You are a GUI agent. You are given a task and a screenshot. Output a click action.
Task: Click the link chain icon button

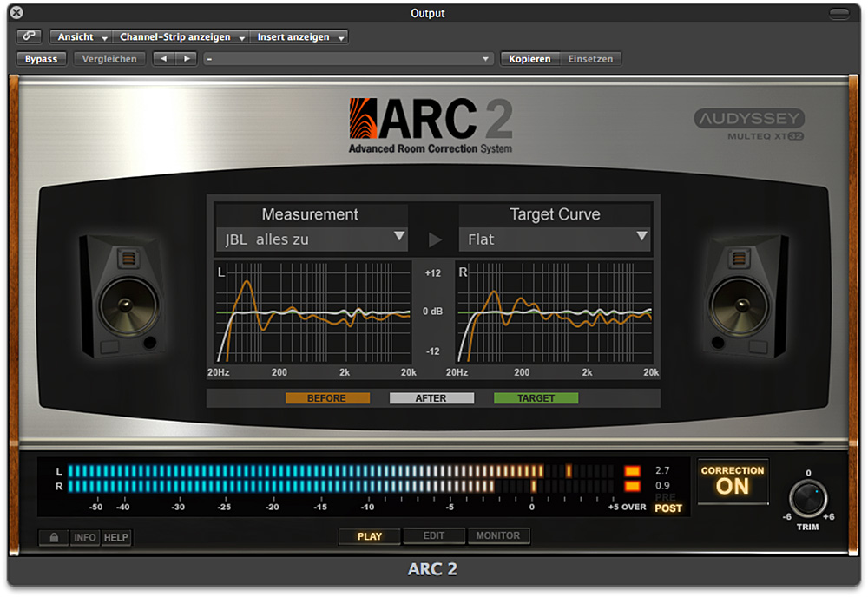tap(29, 36)
